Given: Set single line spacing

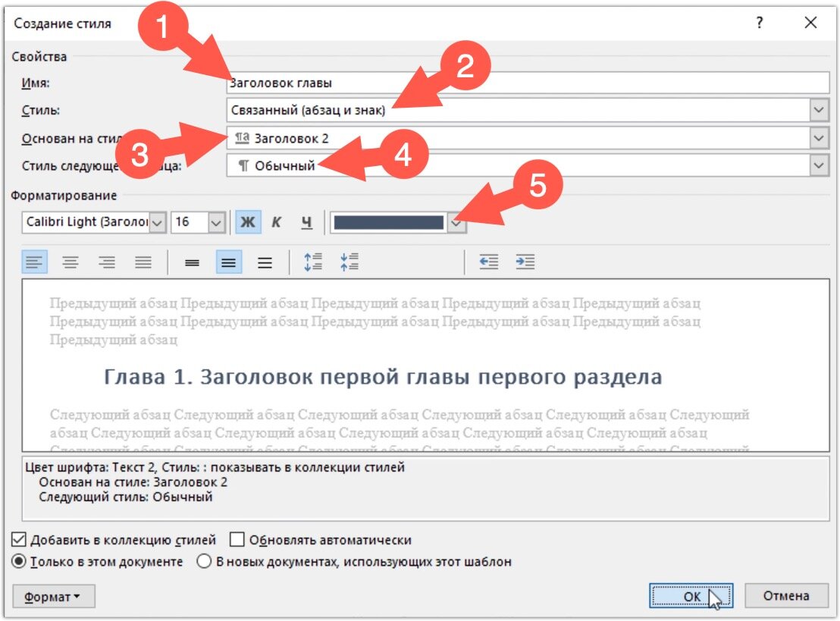Looking at the screenshot, I should click(x=193, y=262).
